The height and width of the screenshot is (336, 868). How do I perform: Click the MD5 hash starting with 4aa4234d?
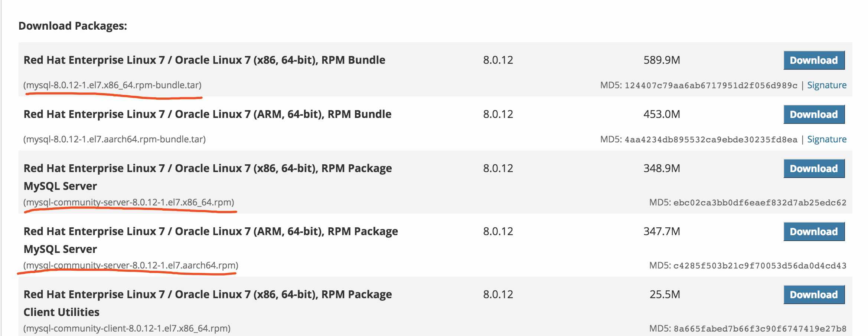click(711, 140)
